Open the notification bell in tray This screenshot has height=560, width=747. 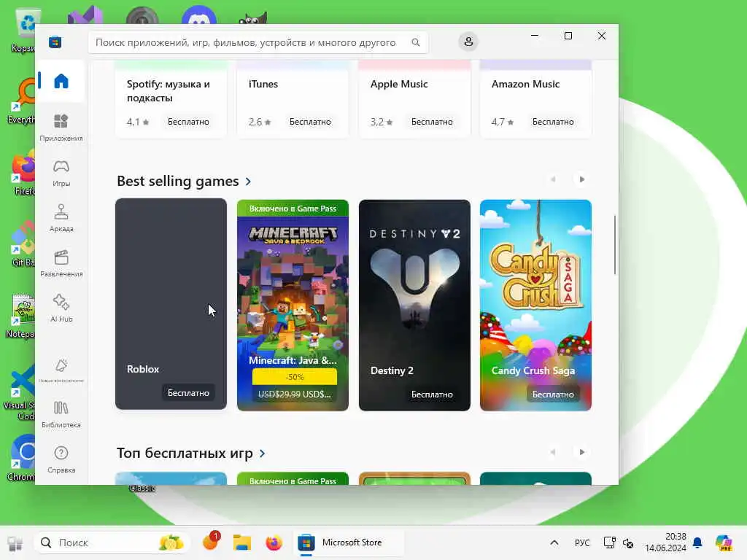click(697, 542)
